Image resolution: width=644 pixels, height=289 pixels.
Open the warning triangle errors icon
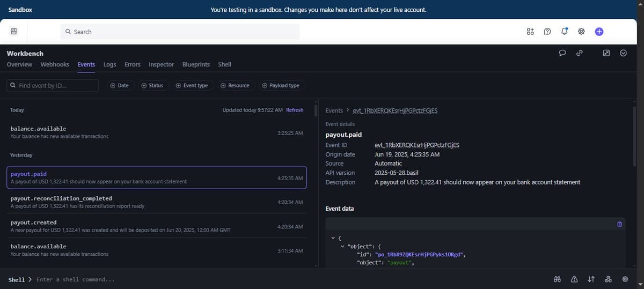coord(574,279)
